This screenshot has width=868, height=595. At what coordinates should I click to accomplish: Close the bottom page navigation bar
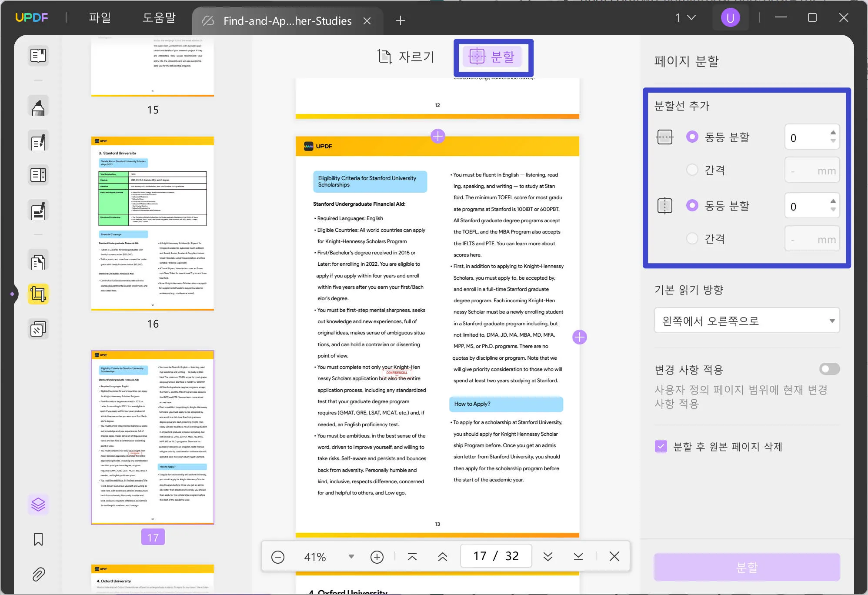coord(614,556)
